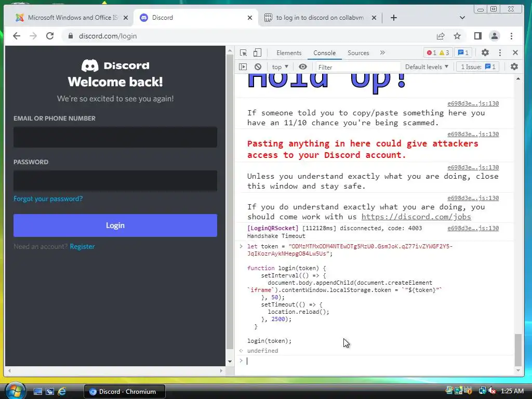532x399 pixels.
Task: Create a live expression with eye icon
Action: coord(303,67)
